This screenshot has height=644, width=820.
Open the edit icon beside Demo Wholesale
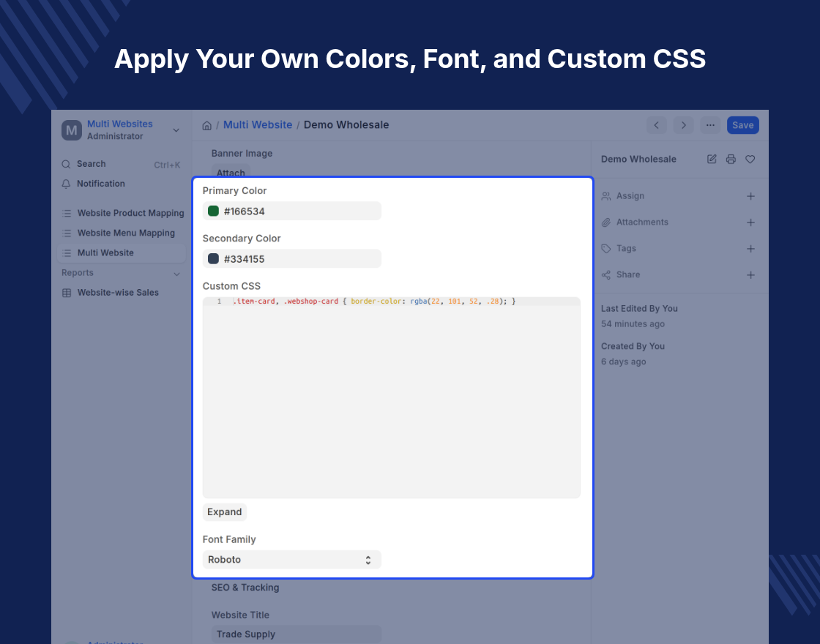711,159
